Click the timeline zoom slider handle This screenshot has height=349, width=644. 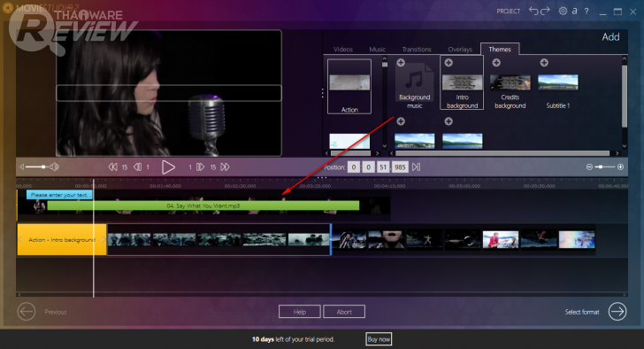tap(601, 167)
